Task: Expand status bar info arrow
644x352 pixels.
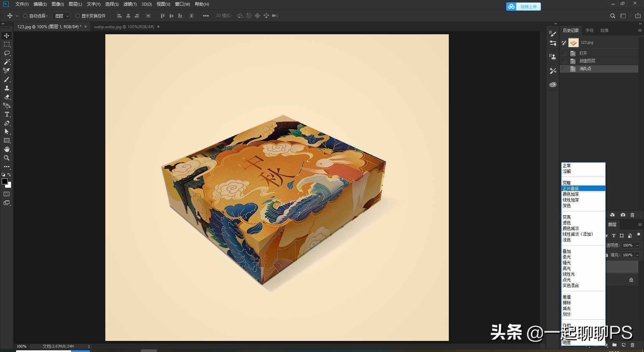Action: (89, 346)
